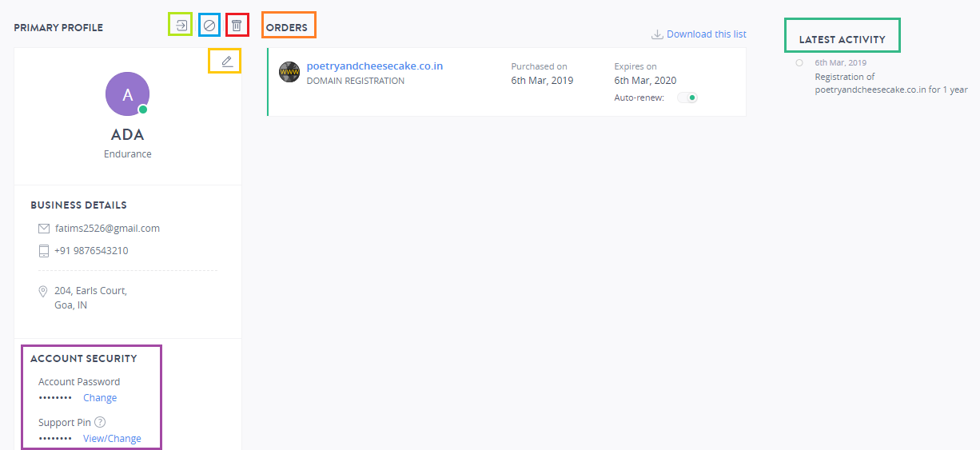Click the delete customer trash icon
Screen dimensions: 980x450
click(x=237, y=25)
